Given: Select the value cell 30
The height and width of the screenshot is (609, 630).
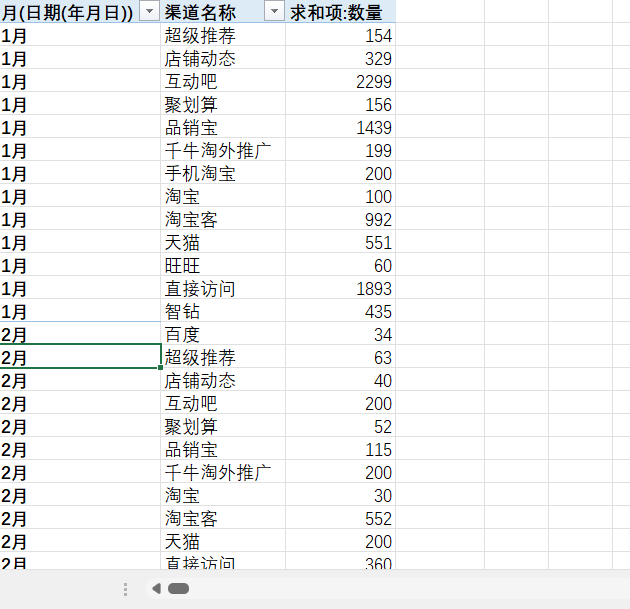Looking at the screenshot, I should pyautogui.click(x=341, y=495).
